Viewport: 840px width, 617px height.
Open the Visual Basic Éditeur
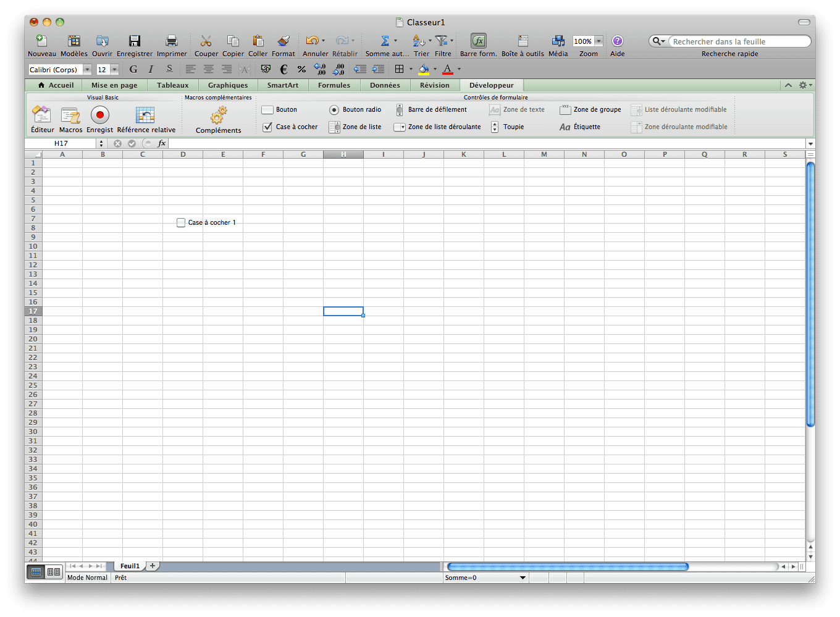click(x=42, y=115)
